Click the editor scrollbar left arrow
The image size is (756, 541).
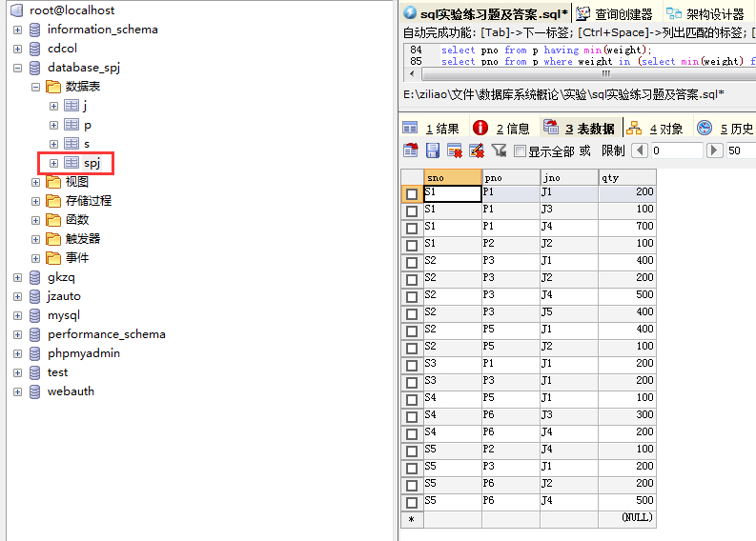pyautogui.click(x=412, y=73)
